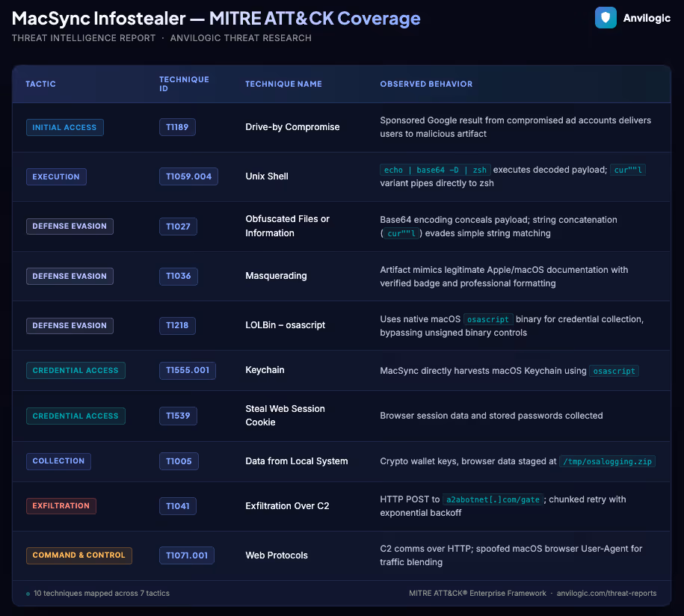
Task: Click the Unix Shell technique name
Action: tap(267, 176)
